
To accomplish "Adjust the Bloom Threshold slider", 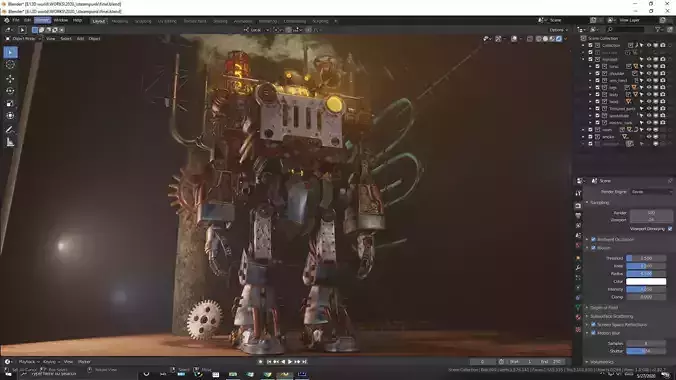I will 646,258.
